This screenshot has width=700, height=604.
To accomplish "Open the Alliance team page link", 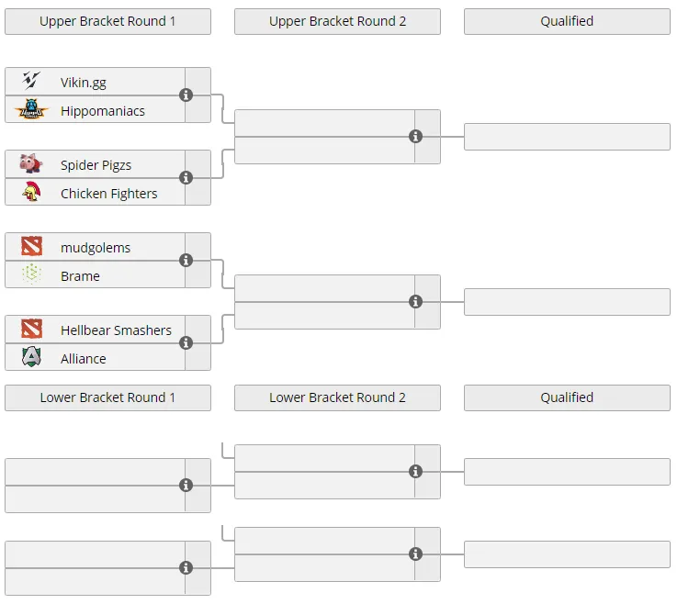I will click(x=84, y=359).
